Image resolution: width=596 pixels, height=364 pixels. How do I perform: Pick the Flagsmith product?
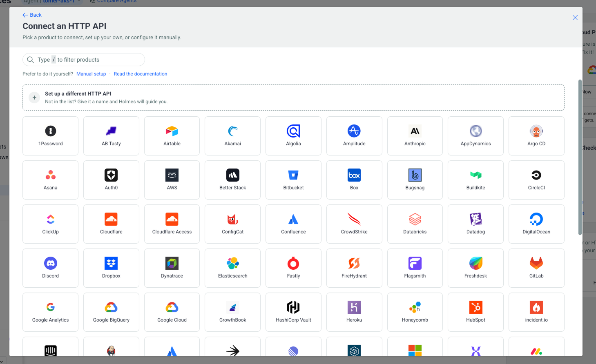click(x=415, y=268)
